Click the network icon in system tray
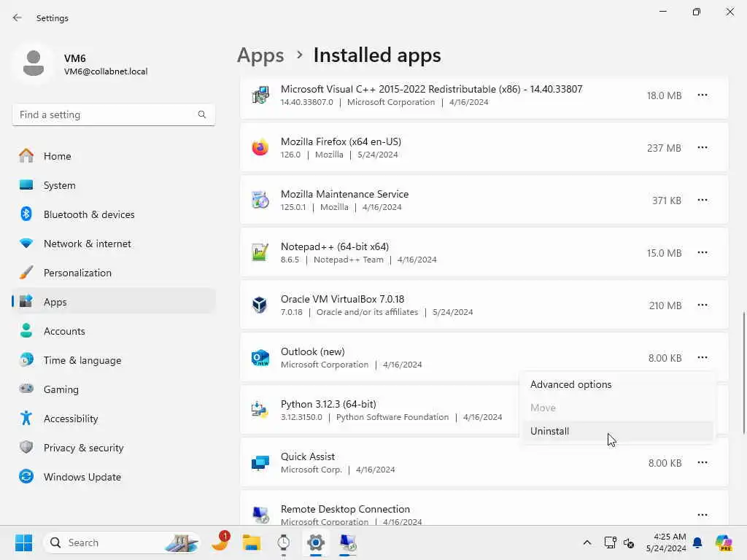The height and width of the screenshot is (560, 747). pos(610,542)
